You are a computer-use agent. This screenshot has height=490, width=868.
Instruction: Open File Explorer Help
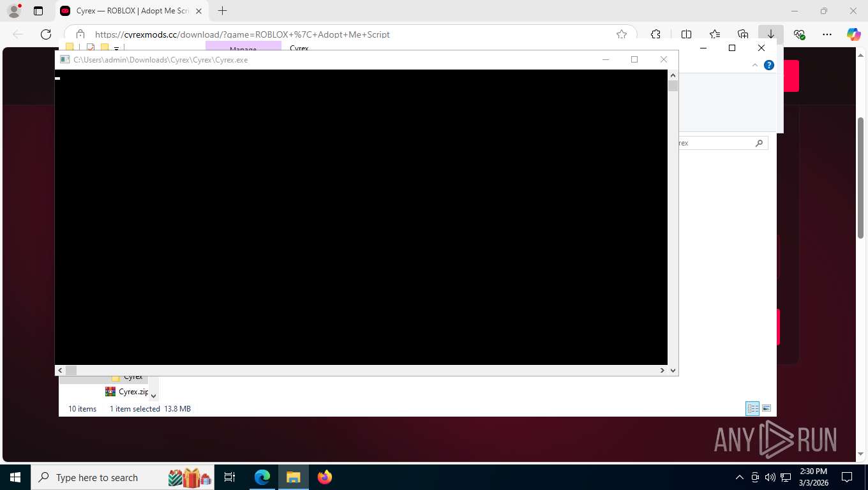point(769,65)
